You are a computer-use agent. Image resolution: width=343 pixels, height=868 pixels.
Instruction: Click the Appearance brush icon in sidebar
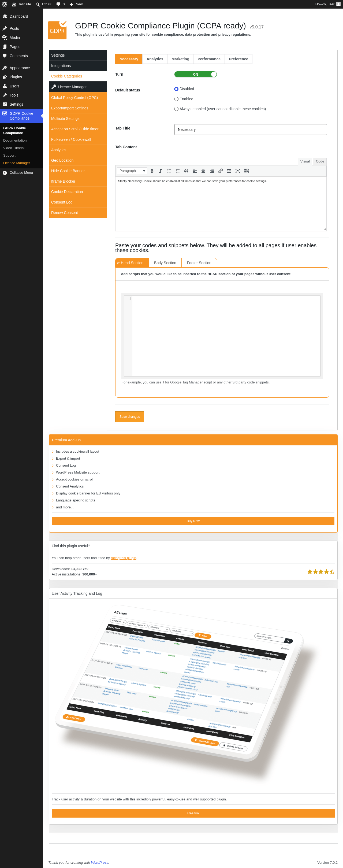point(5,68)
